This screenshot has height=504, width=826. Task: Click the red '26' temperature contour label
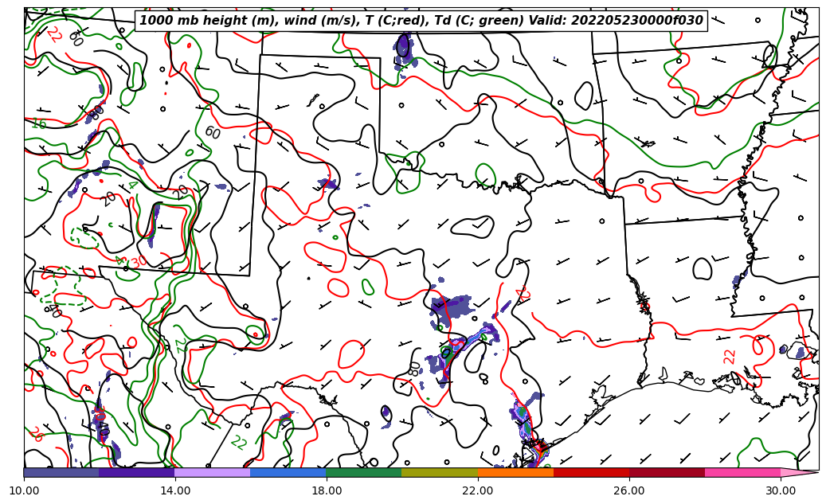point(36,433)
